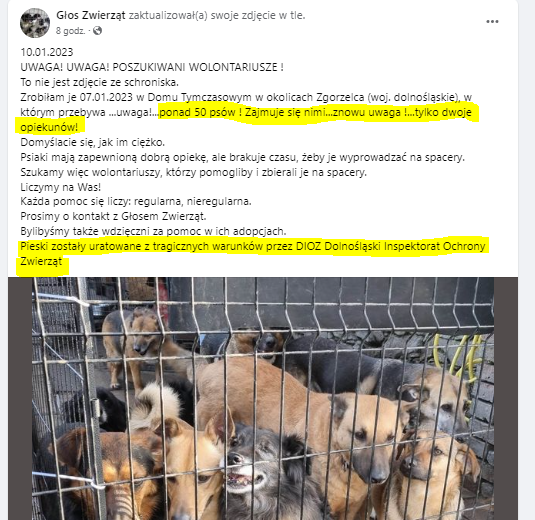
Task: Click the dark left margin of the photo
Action: 20,399
